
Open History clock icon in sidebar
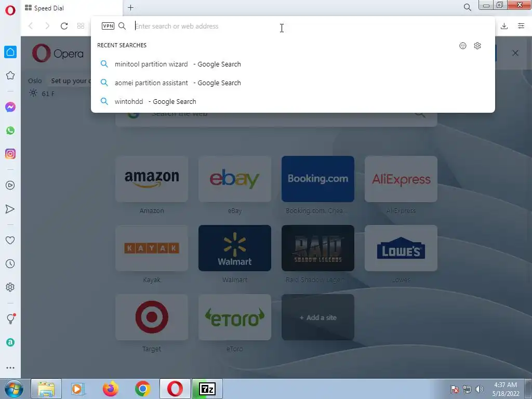click(x=10, y=263)
